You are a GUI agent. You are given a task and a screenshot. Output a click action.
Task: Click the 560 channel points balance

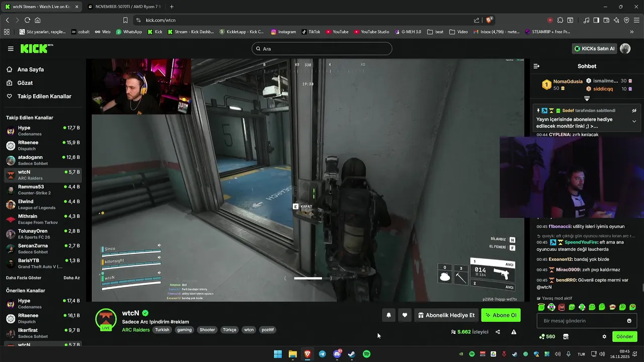547,337
